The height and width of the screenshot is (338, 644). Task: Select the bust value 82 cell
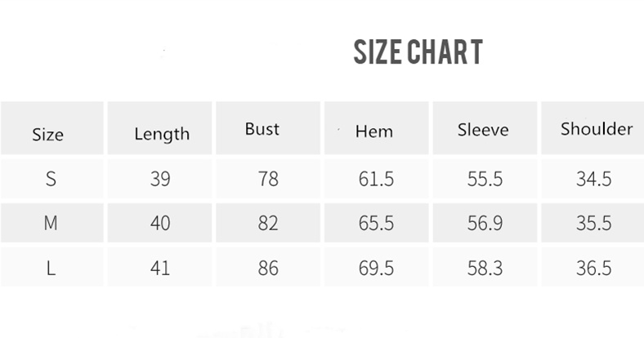point(268,223)
